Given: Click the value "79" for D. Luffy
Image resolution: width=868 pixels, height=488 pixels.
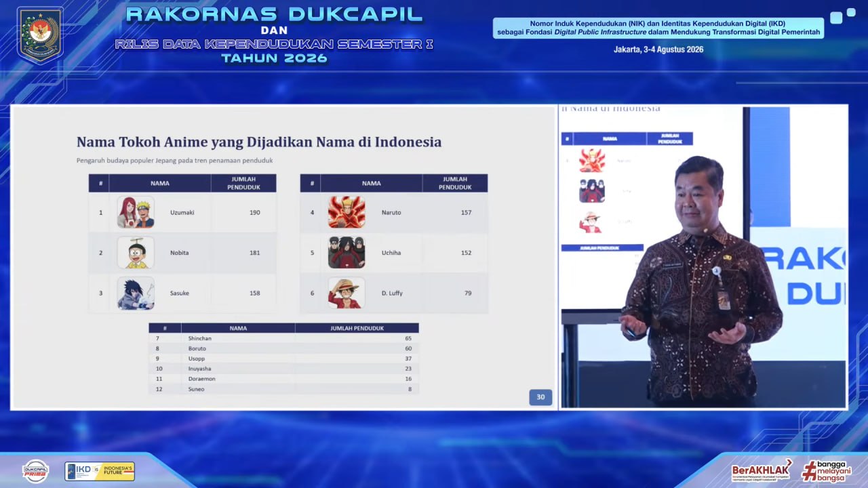Looking at the screenshot, I should pyautogui.click(x=468, y=293).
